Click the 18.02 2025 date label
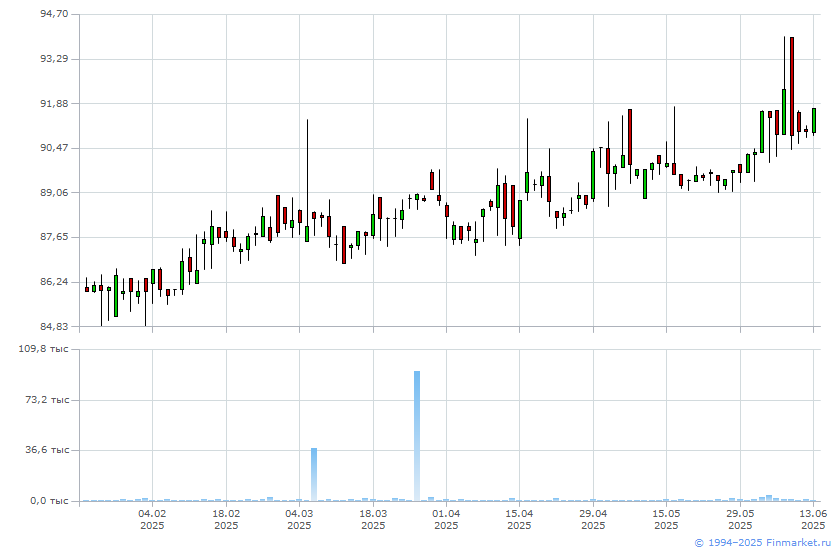 [x=226, y=519]
